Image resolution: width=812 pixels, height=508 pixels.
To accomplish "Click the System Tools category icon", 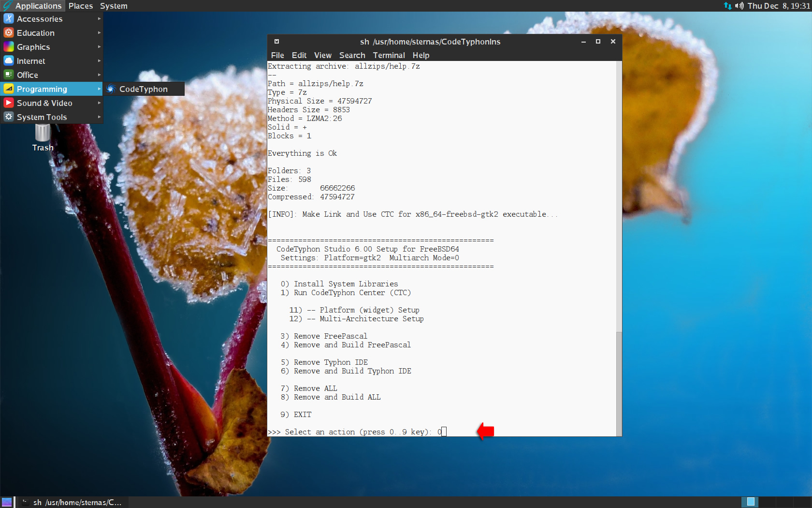I will [x=9, y=117].
